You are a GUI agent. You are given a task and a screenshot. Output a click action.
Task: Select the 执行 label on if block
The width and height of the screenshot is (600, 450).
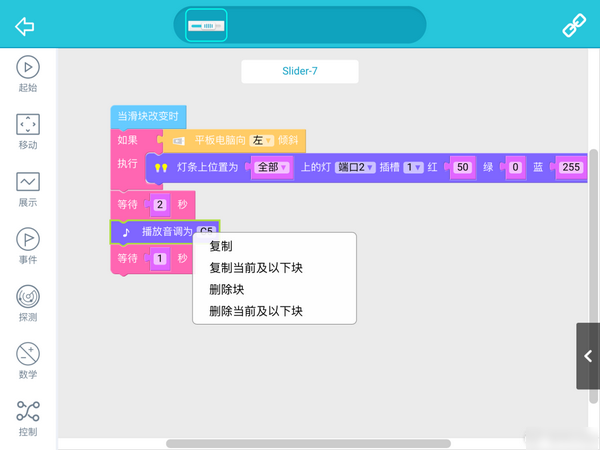(x=127, y=164)
